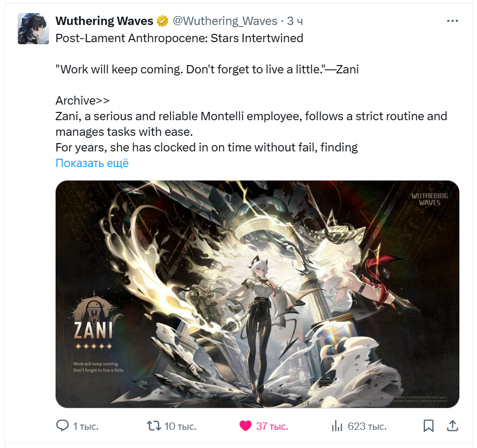477x448 pixels.
Task: Click the 10 тыс. repost count
Action: point(181,426)
